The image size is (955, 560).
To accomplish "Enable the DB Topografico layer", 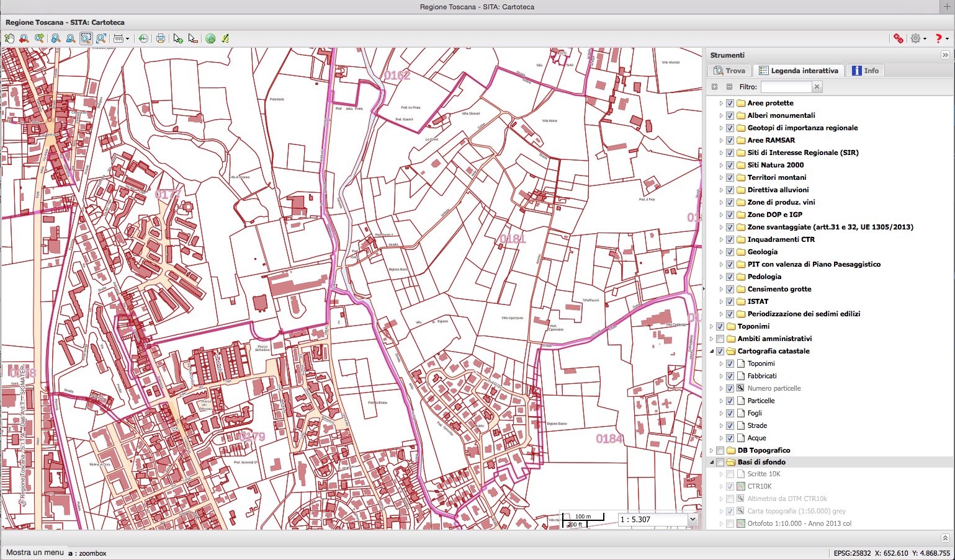I will click(720, 450).
